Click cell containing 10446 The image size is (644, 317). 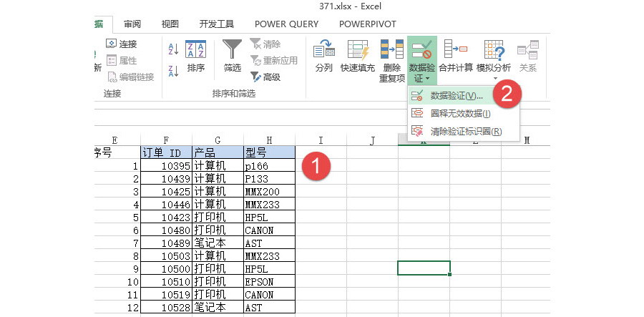[166, 204]
